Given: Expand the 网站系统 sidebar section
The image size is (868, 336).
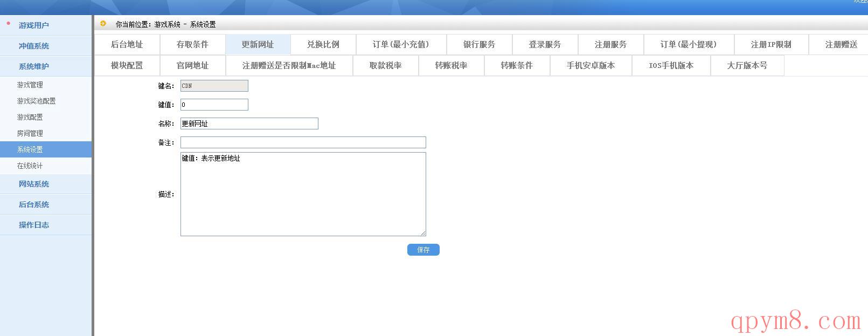Looking at the screenshot, I should [46, 184].
